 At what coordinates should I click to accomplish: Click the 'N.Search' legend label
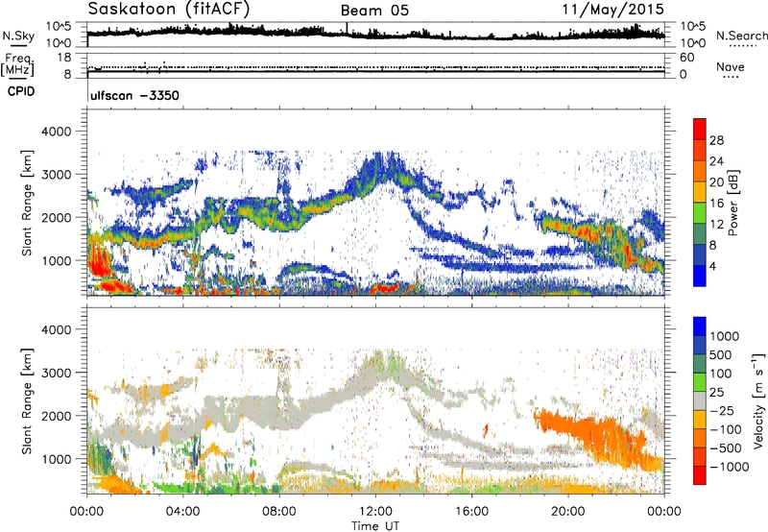coord(741,36)
